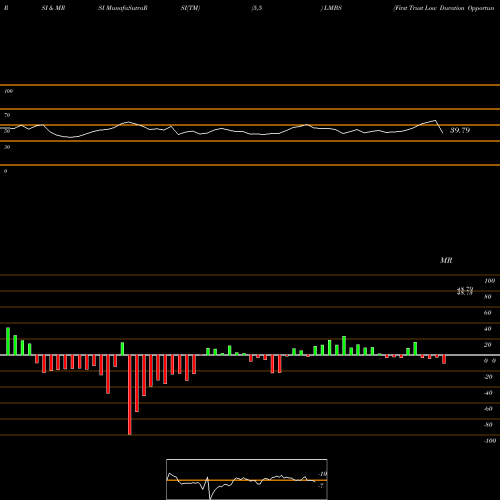Select the MR panel title label
The image size is (500, 500).
[x=446, y=260]
